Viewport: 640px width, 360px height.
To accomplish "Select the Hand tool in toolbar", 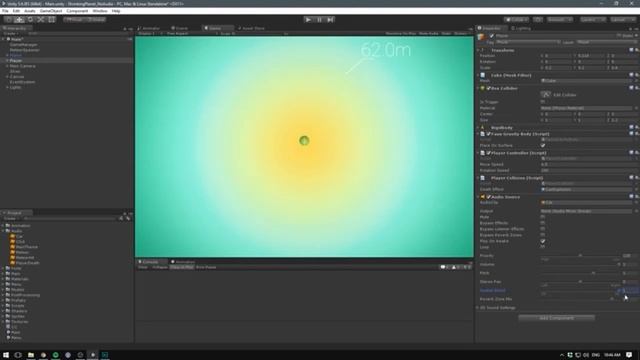I will [8, 20].
